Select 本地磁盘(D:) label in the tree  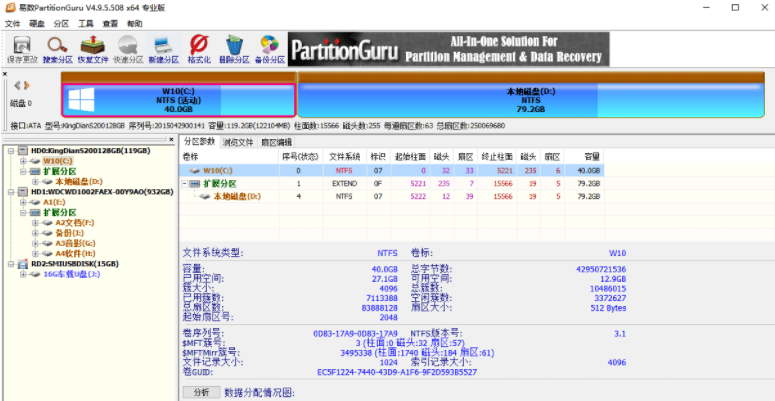pos(79,181)
